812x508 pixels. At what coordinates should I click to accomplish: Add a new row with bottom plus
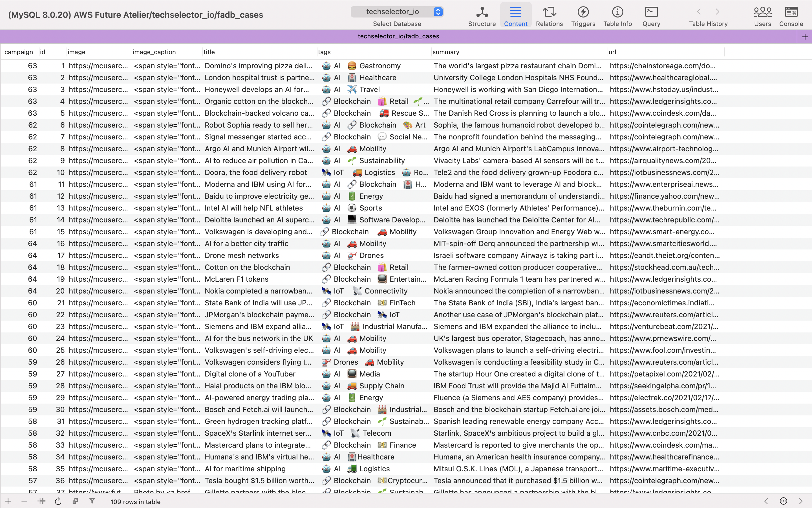(8, 501)
